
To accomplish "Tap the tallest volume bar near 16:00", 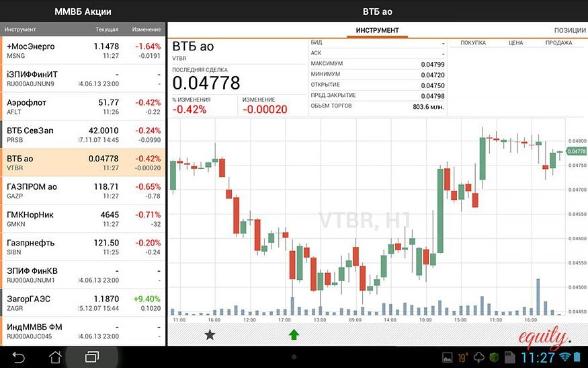I will click(x=538, y=297).
